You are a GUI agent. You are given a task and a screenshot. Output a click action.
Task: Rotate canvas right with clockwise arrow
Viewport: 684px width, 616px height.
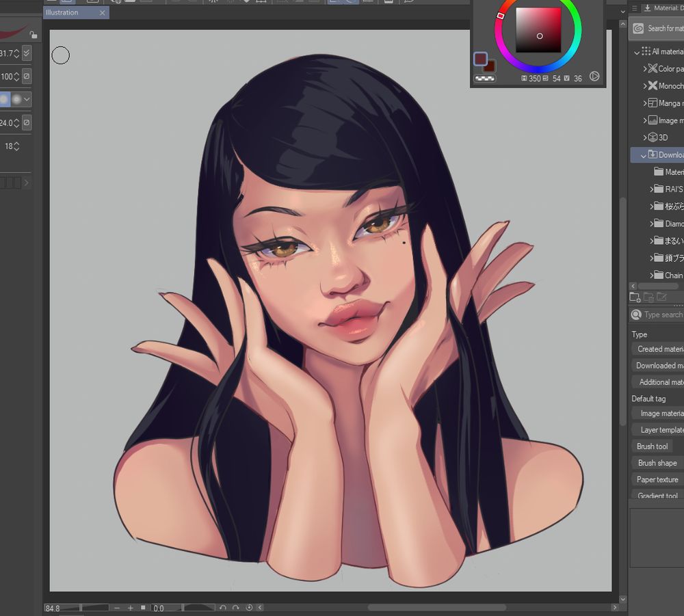click(x=236, y=608)
